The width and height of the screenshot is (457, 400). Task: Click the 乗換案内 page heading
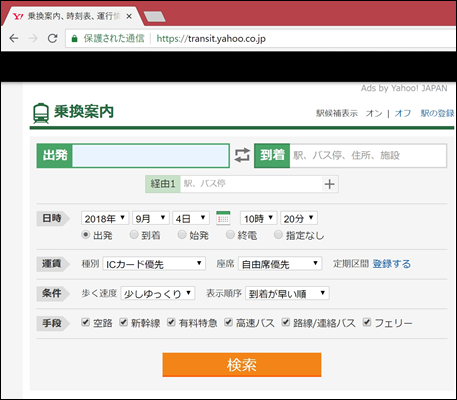84,112
